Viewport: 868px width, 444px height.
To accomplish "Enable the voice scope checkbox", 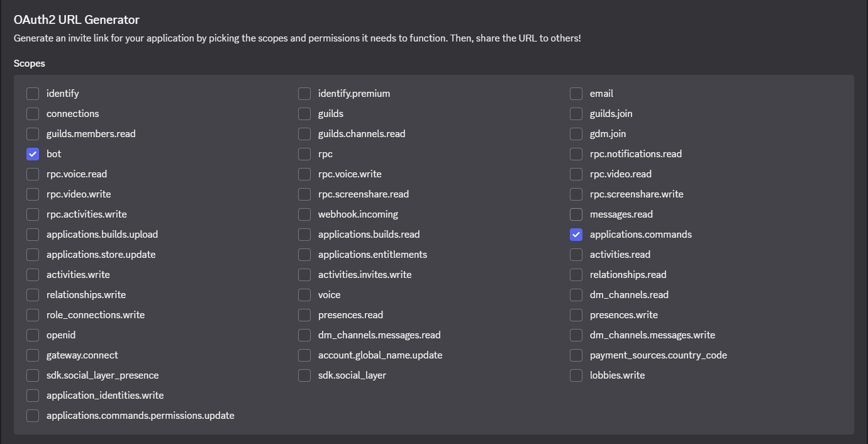I will point(304,295).
